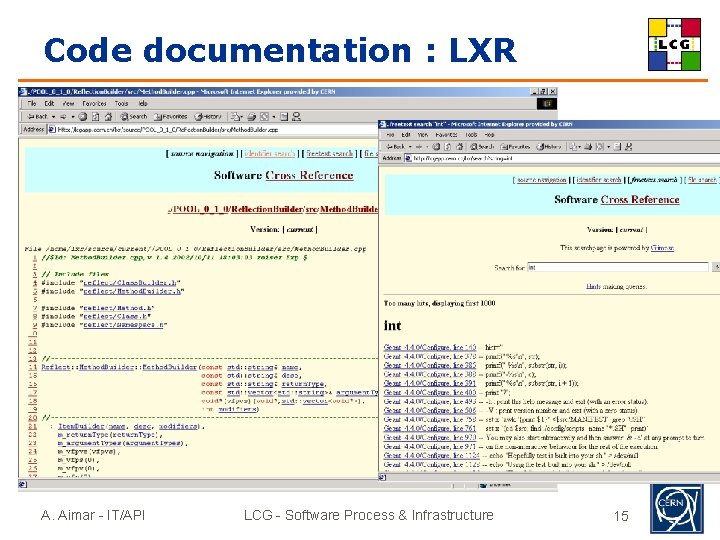Open reflect/ClassBuilder.h include link
This screenshot has width=720, height=540.
[x=130, y=282]
